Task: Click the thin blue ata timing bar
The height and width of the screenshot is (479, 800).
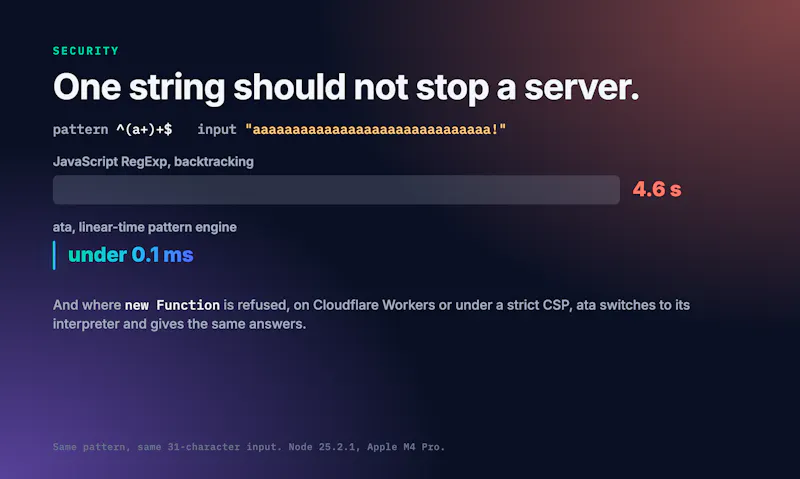Action: click(x=54, y=256)
